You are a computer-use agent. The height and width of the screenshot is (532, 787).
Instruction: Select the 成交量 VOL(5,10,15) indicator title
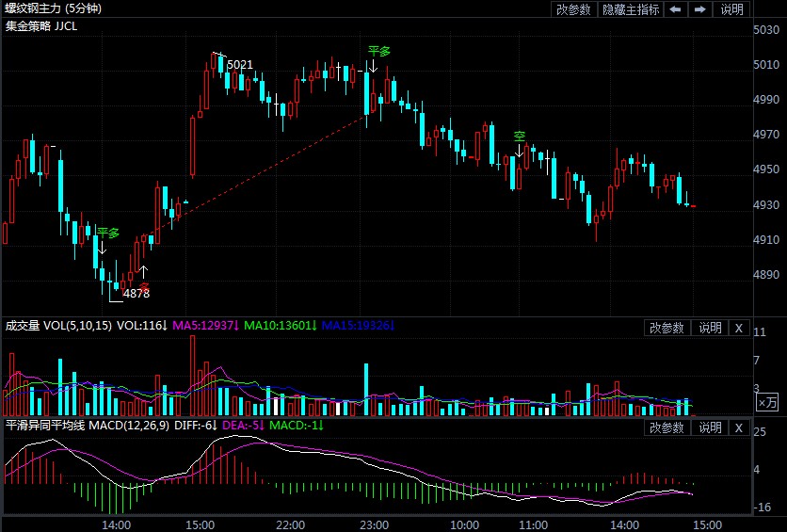tap(58, 326)
